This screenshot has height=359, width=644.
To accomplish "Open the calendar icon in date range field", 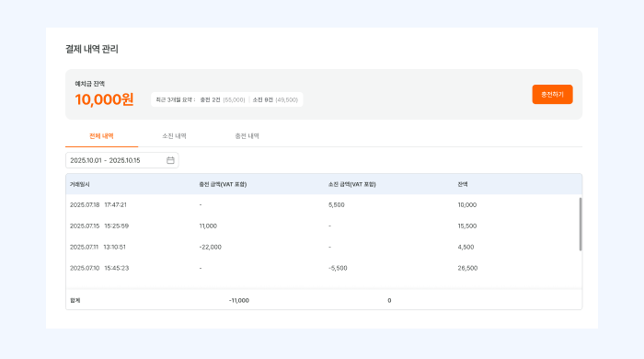I will click(x=170, y=160).
